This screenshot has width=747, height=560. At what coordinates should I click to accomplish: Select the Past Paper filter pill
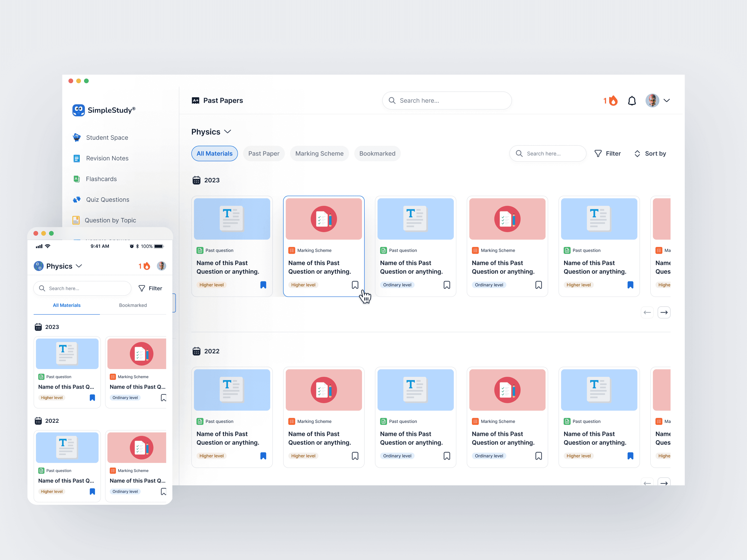pyautogui.click(x=263, y=154)
